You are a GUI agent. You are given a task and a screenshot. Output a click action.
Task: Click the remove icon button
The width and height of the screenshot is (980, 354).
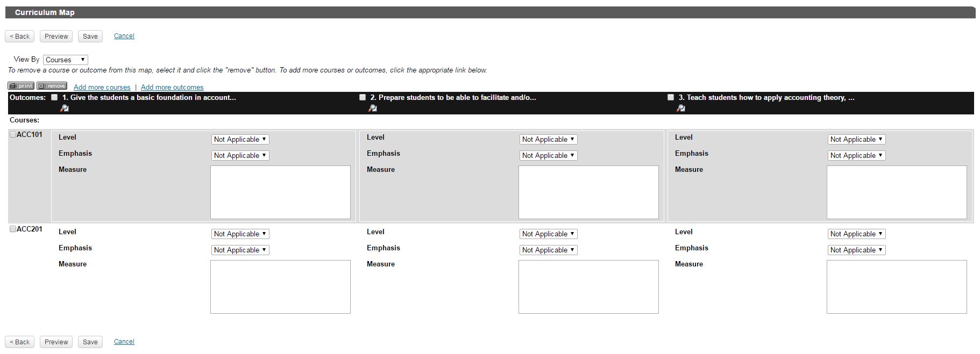point(52,86)
